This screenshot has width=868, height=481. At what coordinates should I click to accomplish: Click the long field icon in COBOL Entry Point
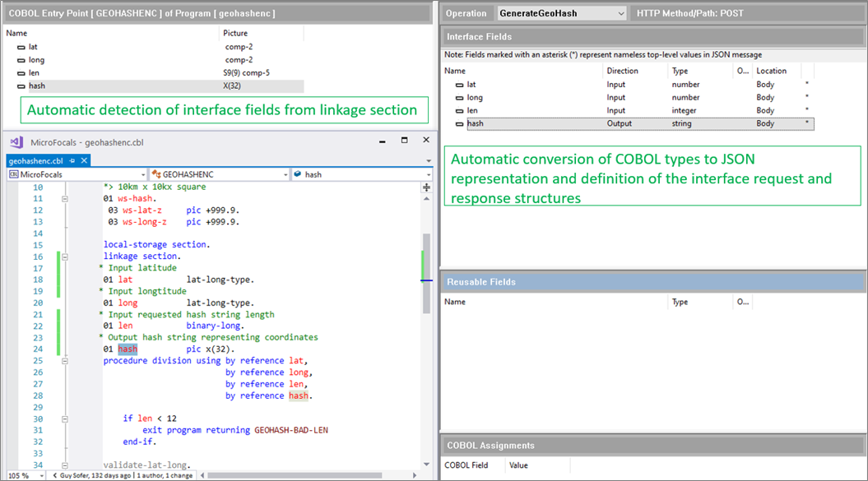pyautogui.click(x=20, y=60)
